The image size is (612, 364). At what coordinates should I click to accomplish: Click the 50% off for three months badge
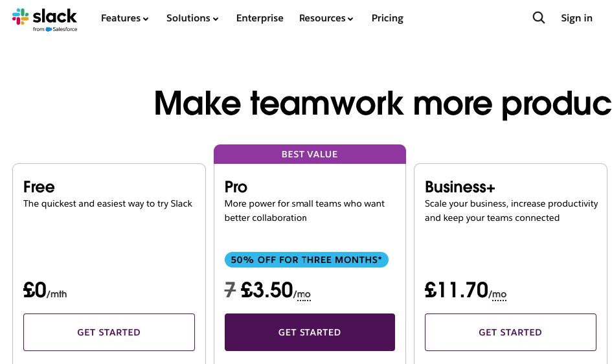pos(306,260)
